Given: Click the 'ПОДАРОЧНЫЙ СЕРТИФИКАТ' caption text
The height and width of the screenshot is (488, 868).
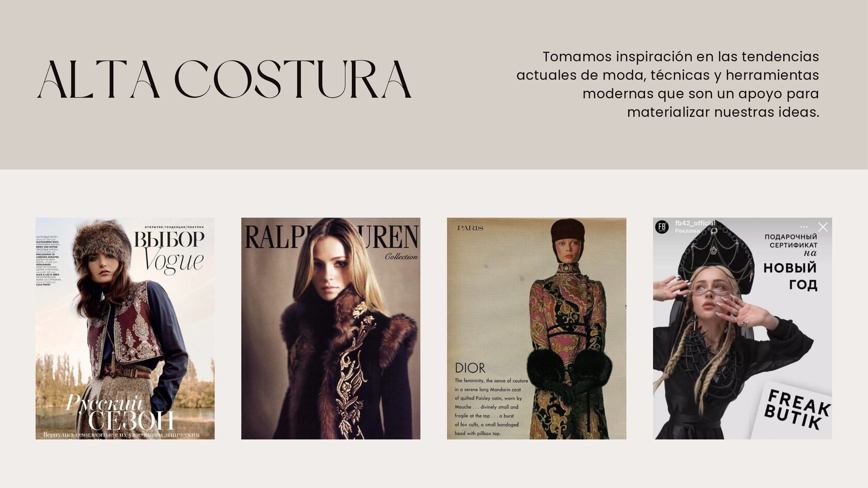Looking at the screenshot, I should tap(791, 241).
